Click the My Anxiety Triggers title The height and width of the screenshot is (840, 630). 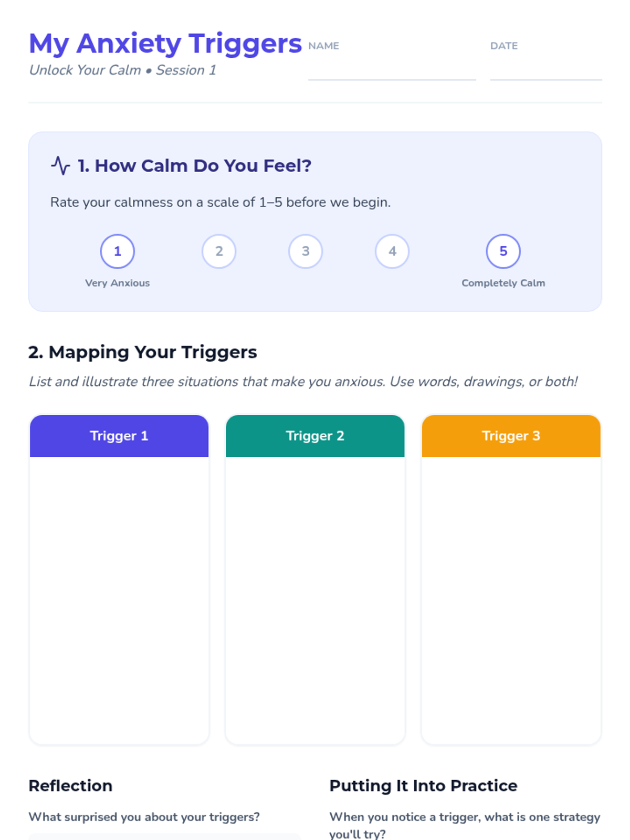[x=165, y=44]
